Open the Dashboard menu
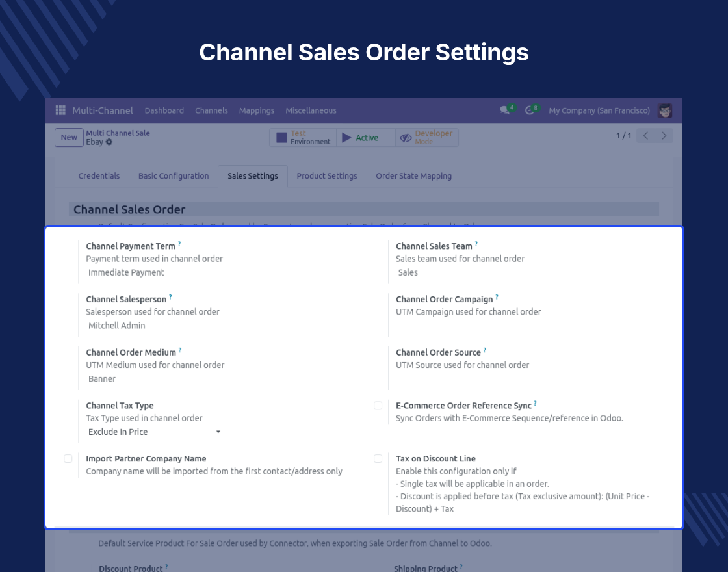 pyautogui.click(x=164, y=110)
